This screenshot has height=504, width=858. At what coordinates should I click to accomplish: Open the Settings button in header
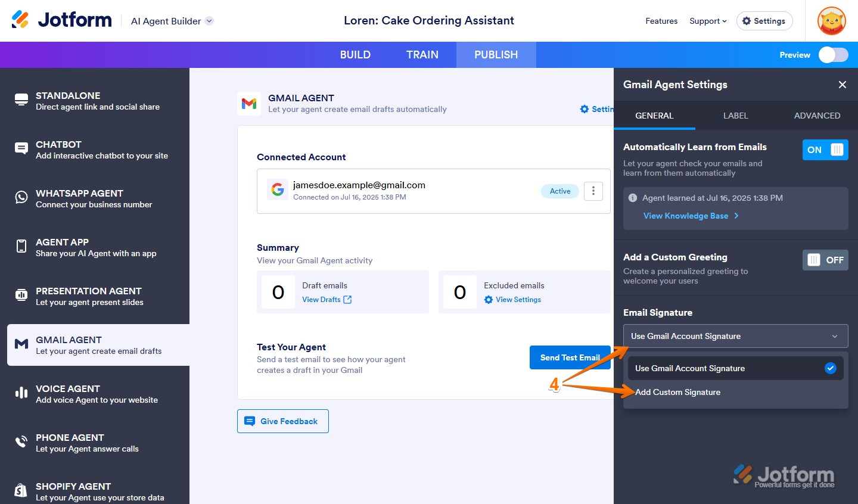[x=764, y=21]
